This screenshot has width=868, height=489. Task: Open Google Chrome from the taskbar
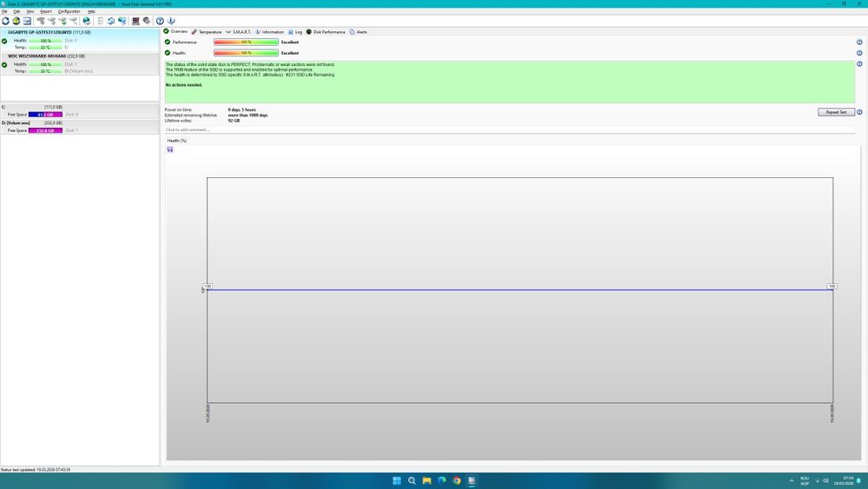pyautogui.click(x=457, y=480)
